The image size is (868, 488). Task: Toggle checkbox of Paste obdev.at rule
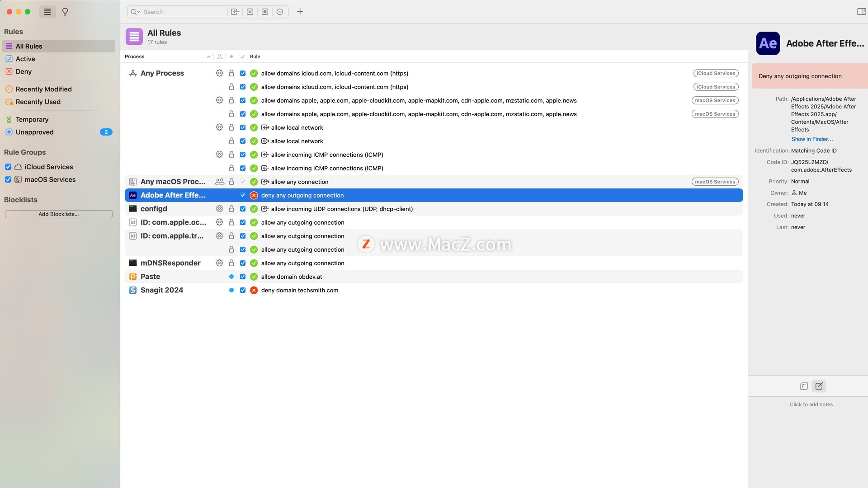pyautogui.click(x=243, y=277)
